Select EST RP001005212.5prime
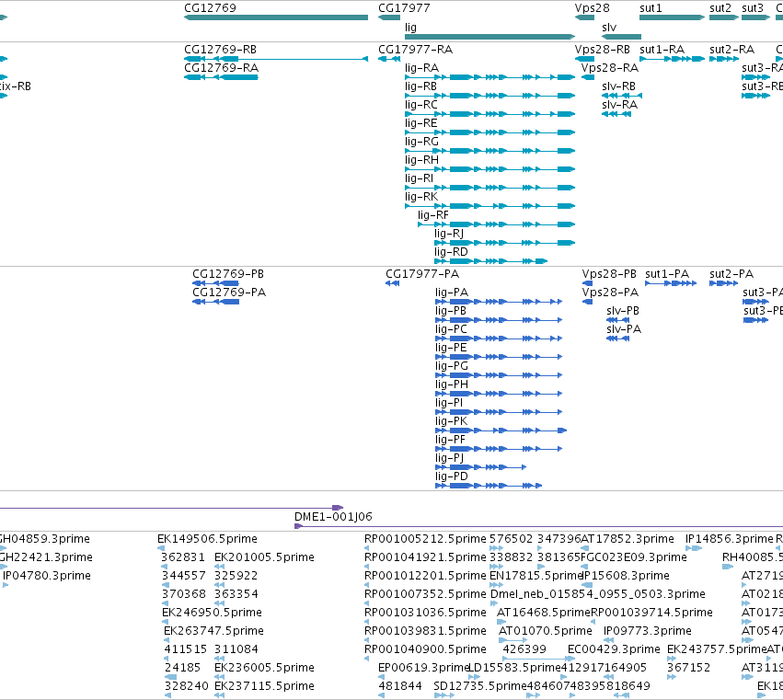 click(367, 549)
